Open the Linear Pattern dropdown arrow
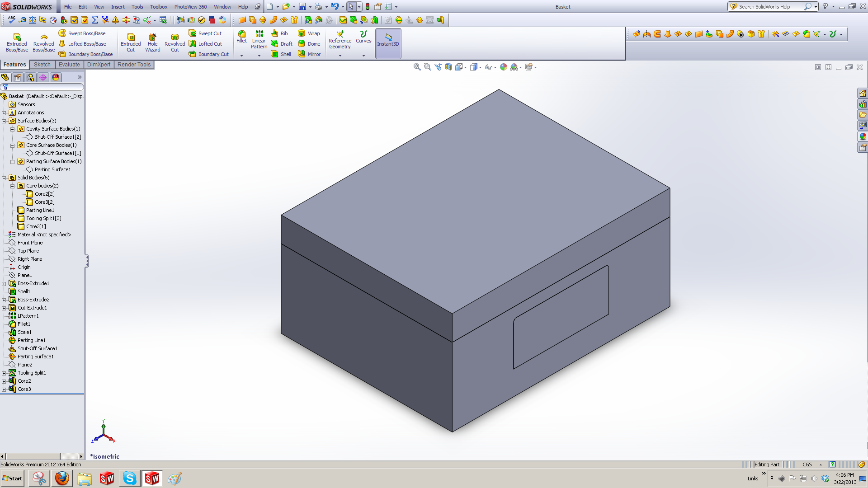 tap(259, 56)
